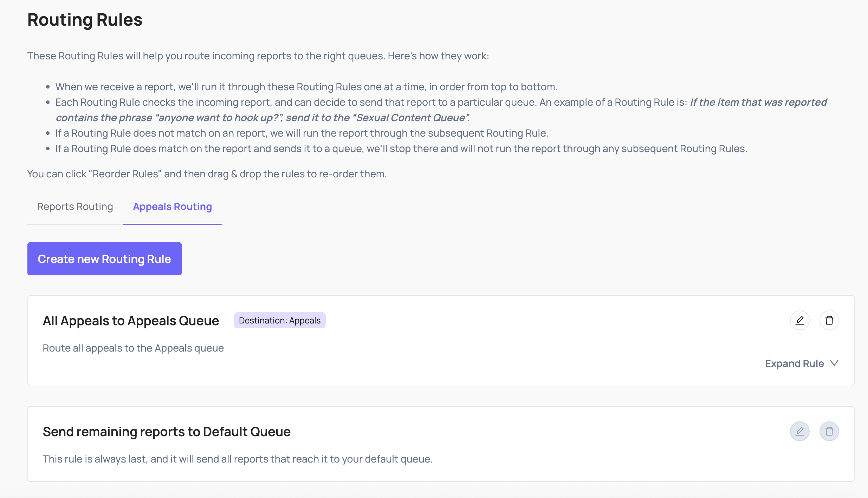Click the 'This rule is always last' description

pos(237,459)
